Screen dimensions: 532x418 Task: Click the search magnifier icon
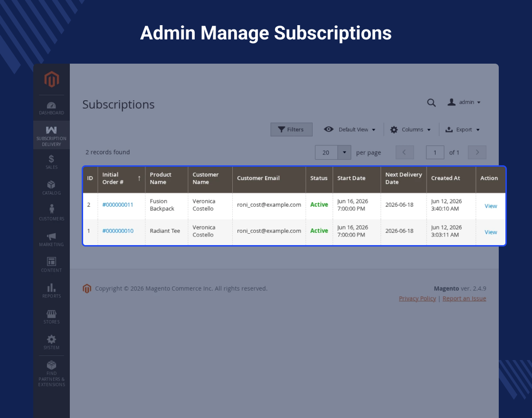[431, 103]
